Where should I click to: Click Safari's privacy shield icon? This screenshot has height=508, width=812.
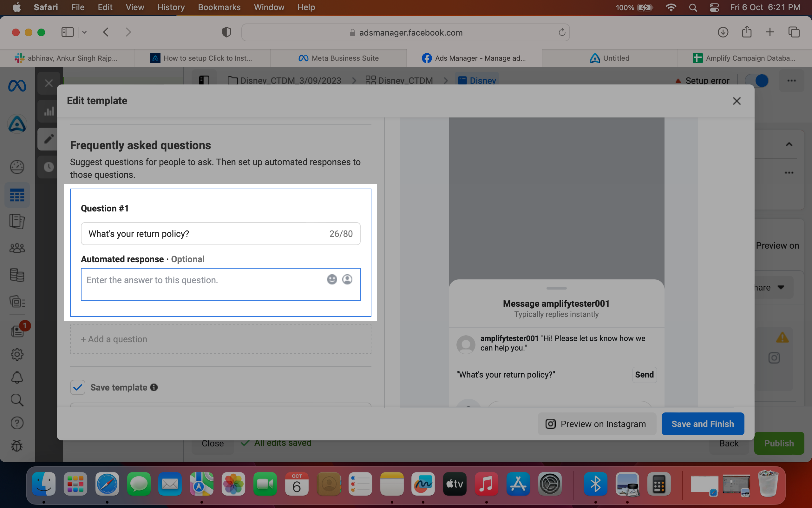pos(226,32)
